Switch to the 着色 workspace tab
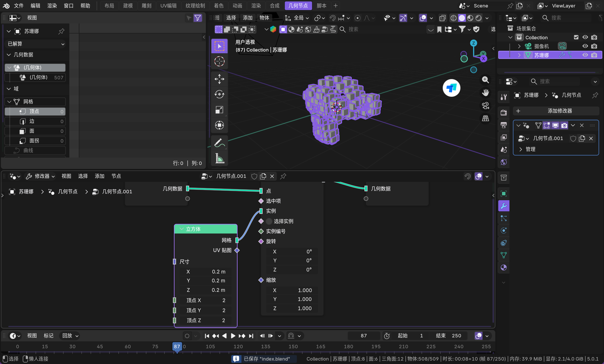This screenshot has height=364, width=604. (x=219, y=6)
